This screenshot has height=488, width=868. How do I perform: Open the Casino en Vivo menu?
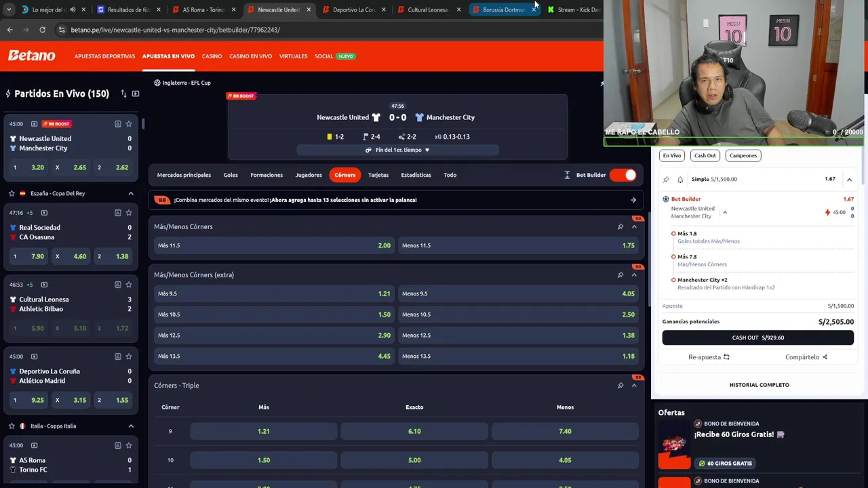coord(250,56)
